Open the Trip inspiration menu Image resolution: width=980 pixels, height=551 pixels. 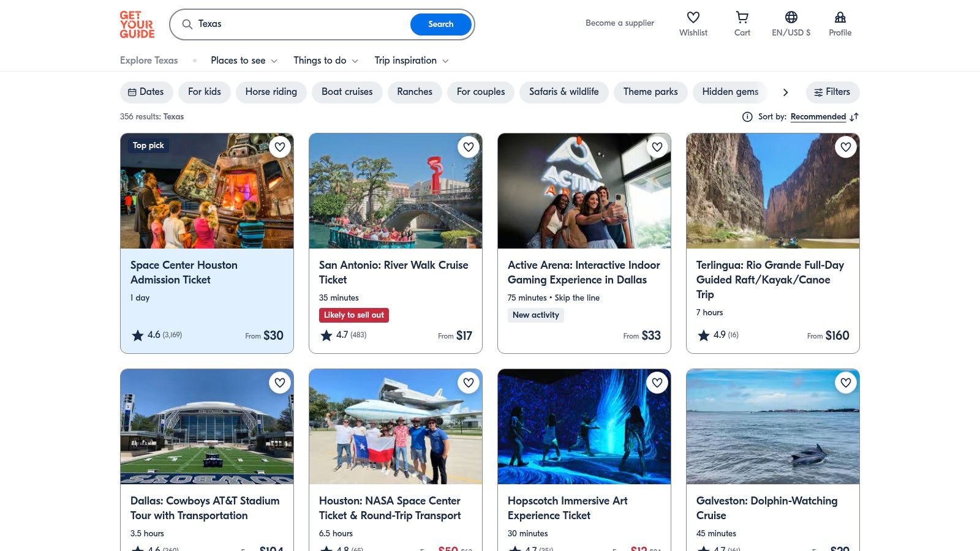coord(410,61)
